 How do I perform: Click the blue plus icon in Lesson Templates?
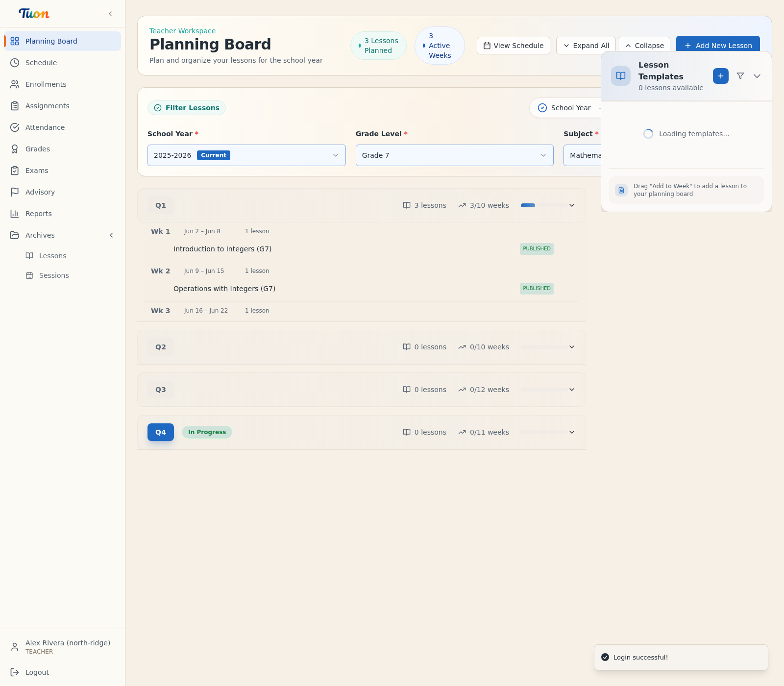click(720, 76)
